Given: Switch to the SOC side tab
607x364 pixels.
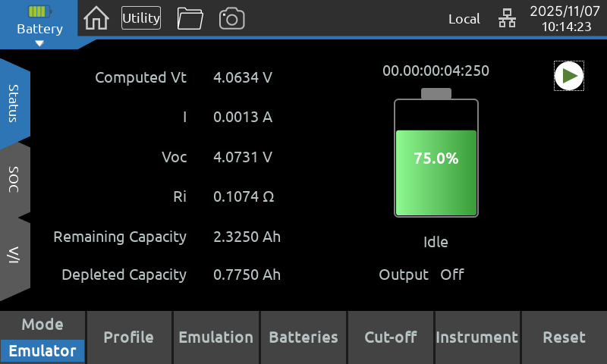Looking at the screenshot, I should pos(14,179).
